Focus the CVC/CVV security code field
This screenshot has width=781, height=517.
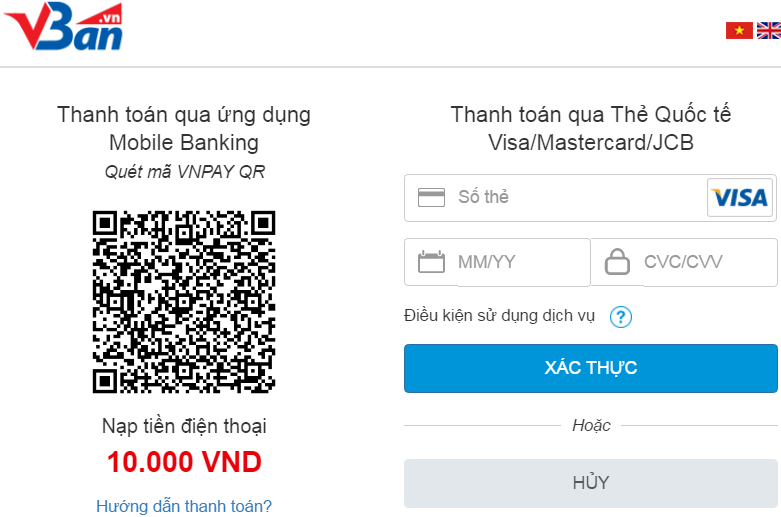tap(700, 262)
